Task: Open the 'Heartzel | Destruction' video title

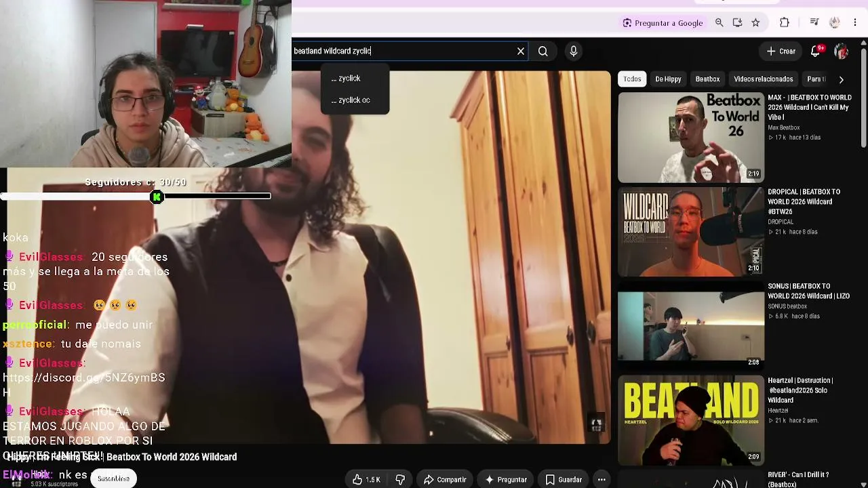Action: [800, 390]
